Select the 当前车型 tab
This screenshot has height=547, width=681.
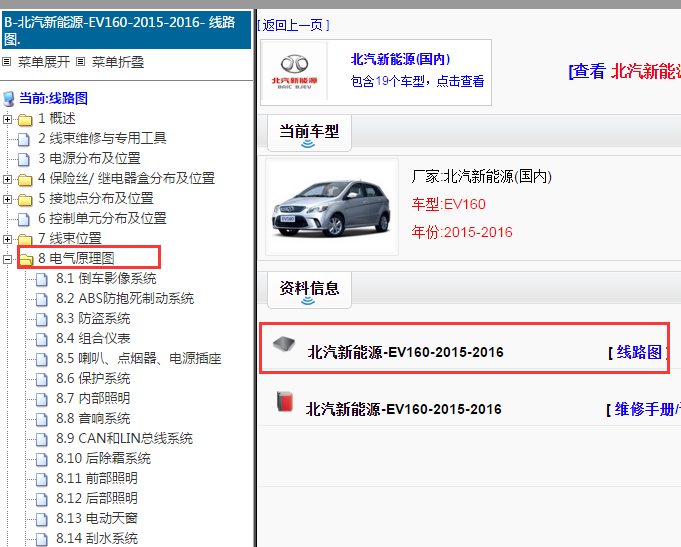pos(309,133)
